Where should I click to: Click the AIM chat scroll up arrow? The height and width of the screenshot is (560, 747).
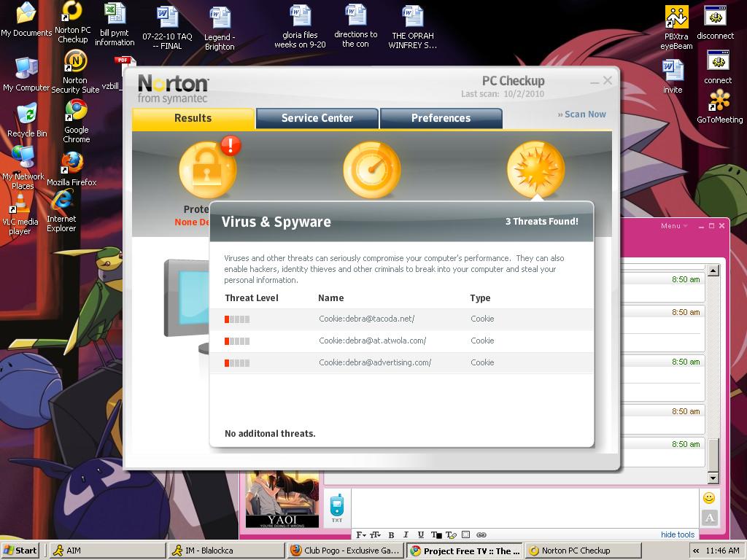tap(713, 271)
